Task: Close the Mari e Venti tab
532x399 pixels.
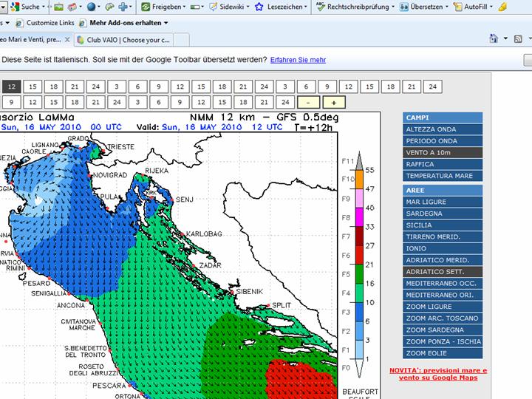Action: [x=67, y=39]
